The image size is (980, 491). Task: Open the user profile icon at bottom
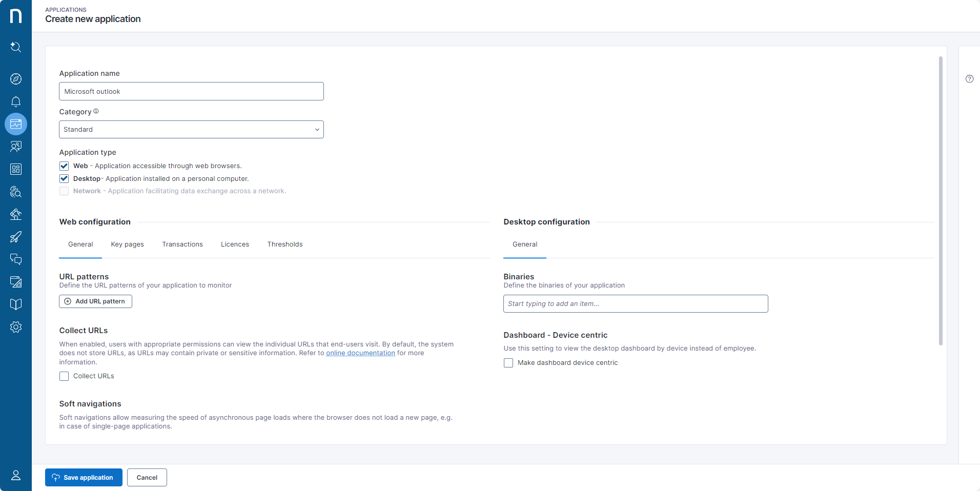(16, 475)
